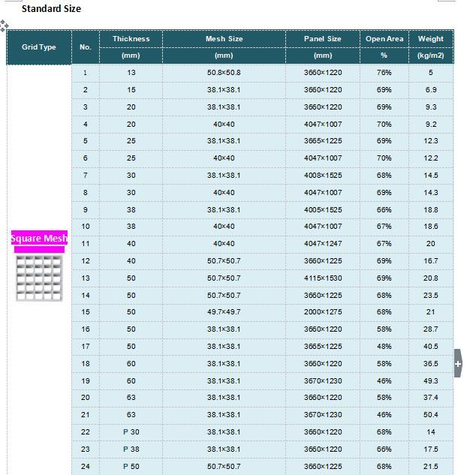Click the 76% open area cell
Screen dimensions: 476x475
(x=384, y=73)
